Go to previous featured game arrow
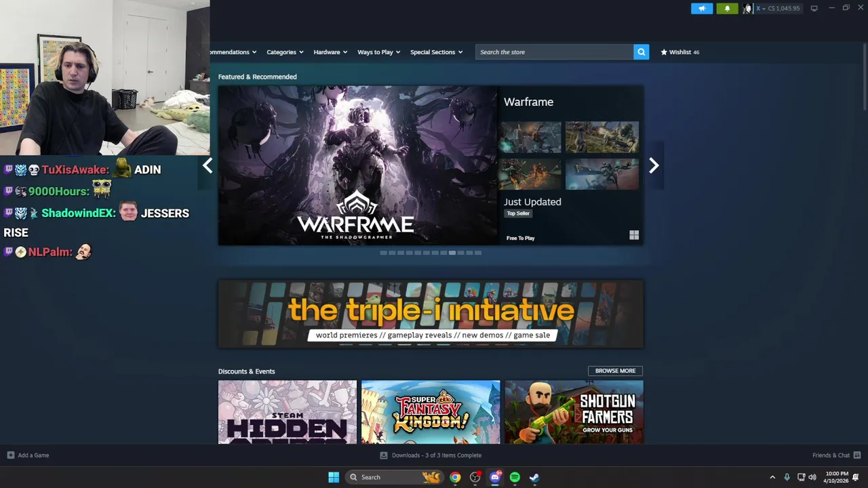The image size is (868, 488). tap(208, 165)
